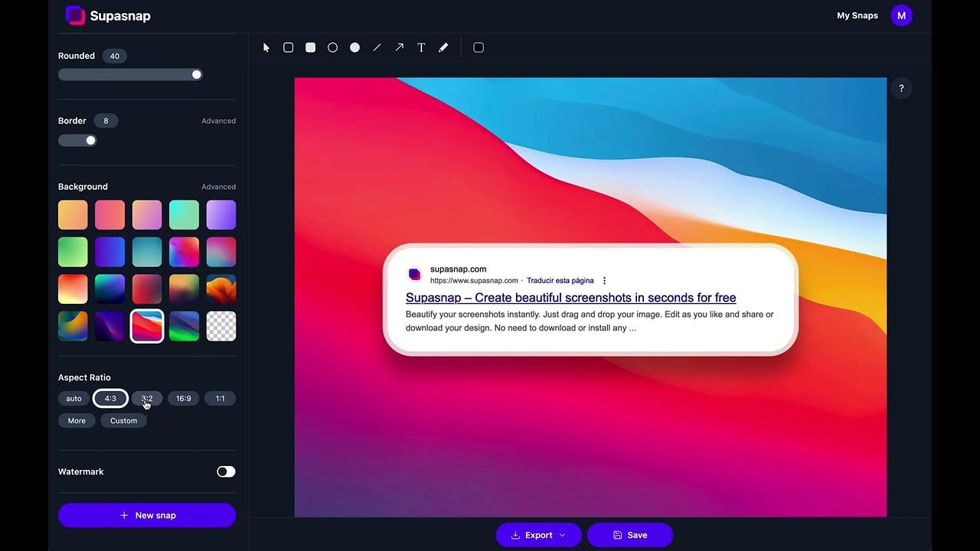The width and height of the screenshot is (980, 551).
Task: Select the outlined circle tool
Action: 332,47
